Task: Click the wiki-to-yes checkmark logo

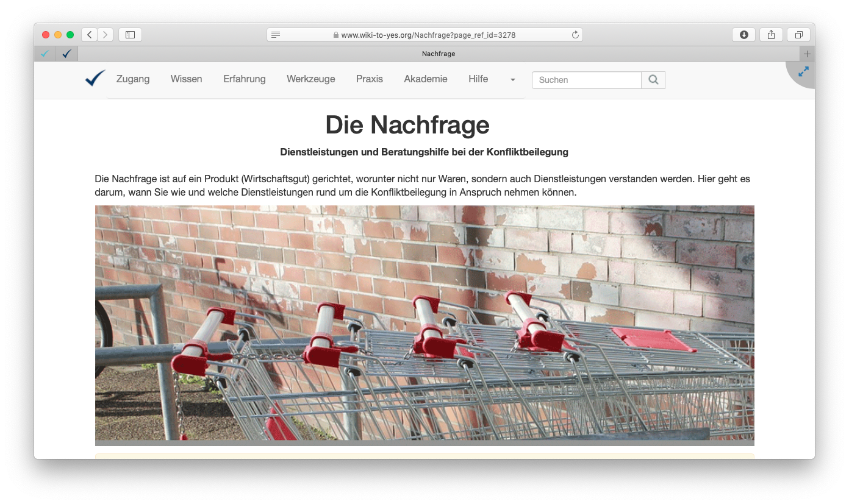Action: pos(95,79)
